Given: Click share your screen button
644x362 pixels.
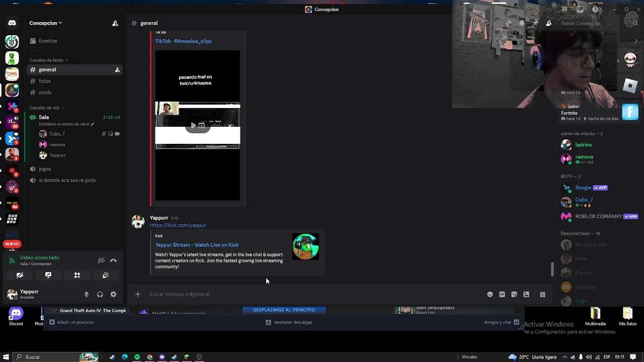Looking at the screenshot, I should point(48,276).
